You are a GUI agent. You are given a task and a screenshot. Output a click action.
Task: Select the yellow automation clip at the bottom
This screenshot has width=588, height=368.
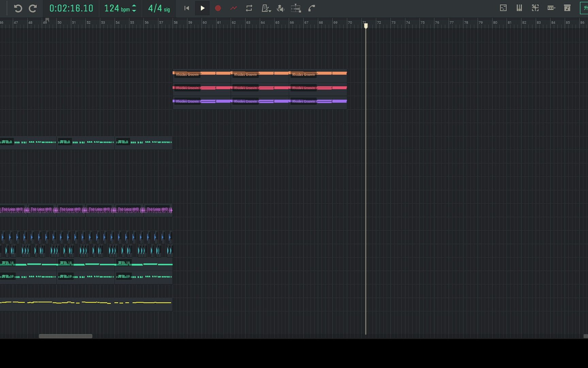[x=86, y=304]
